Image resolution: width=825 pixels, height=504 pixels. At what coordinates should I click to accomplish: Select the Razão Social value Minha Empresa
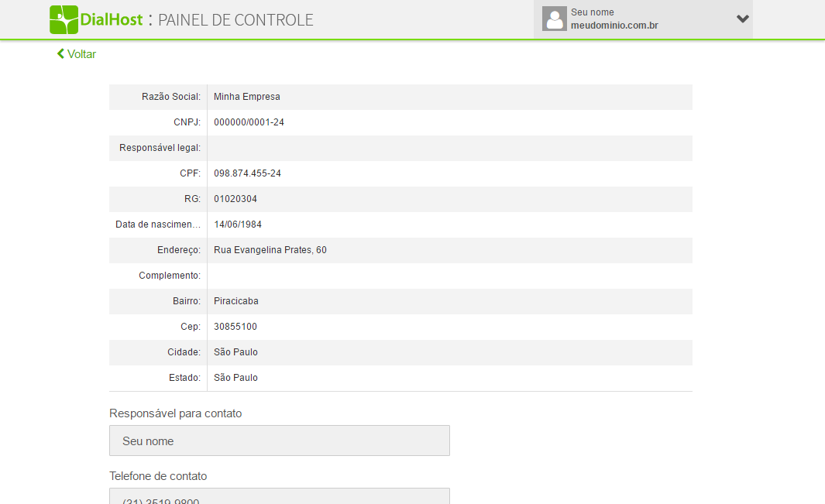pos(247,97)
